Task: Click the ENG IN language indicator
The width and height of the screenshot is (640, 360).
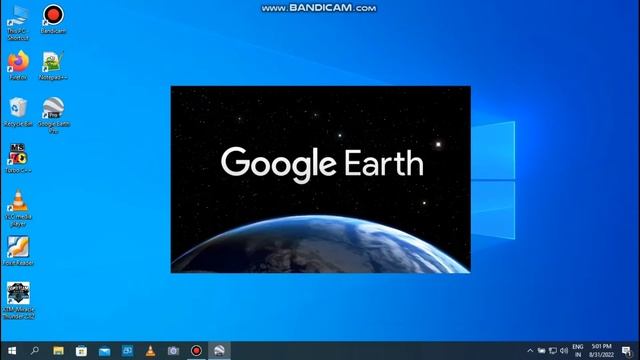Action: click(578, 351)
